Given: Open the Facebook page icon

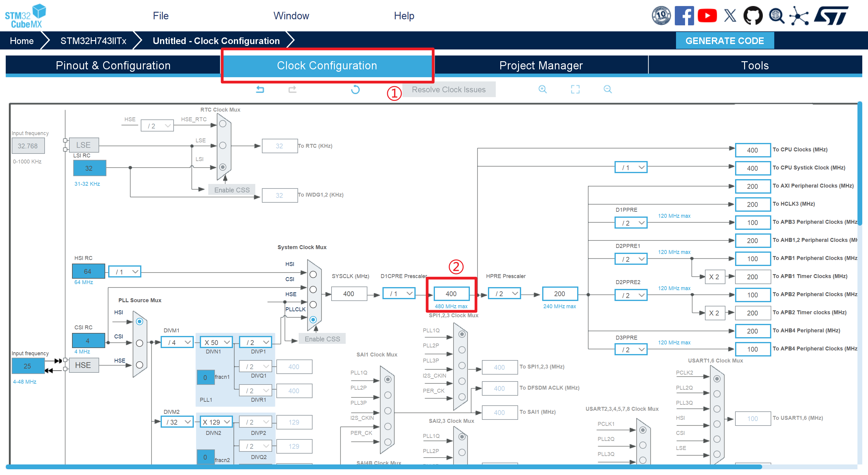Looking at the screenshot, I should pos(684,15).
